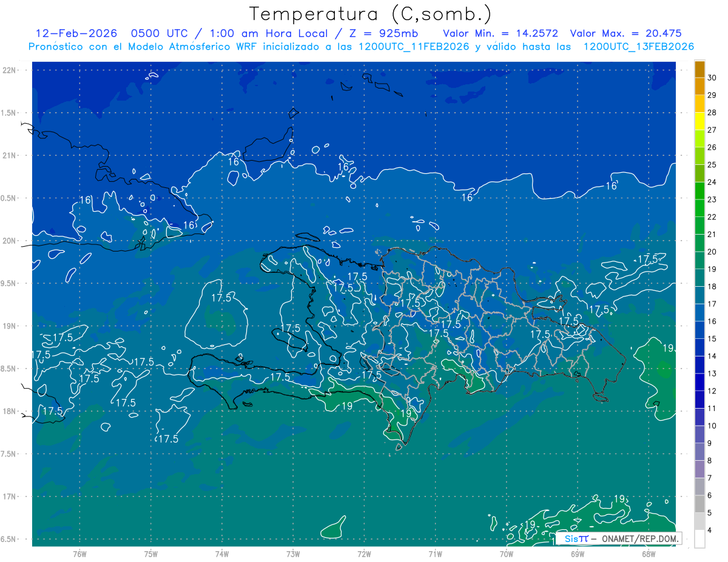Click the "22" label on the color scale
This screenshot has width=728, height=562.
712,217
